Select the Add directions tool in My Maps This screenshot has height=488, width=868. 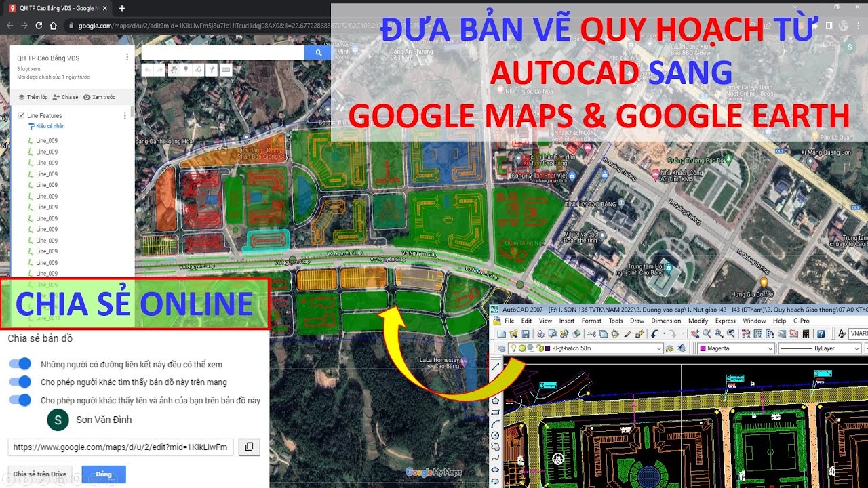pos(212,70)
